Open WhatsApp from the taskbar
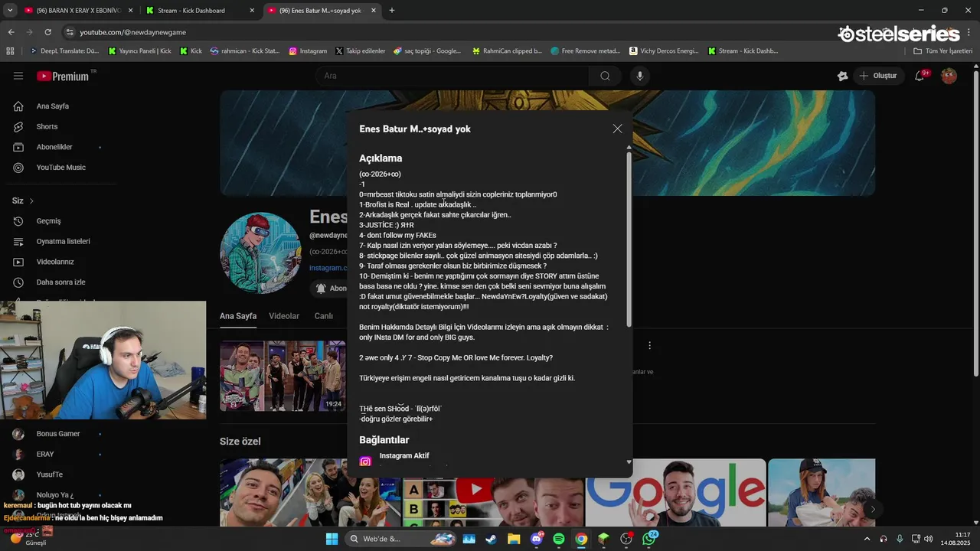This screenshot has width=980, height=551. pyautogui.click(x=649, y=539)
